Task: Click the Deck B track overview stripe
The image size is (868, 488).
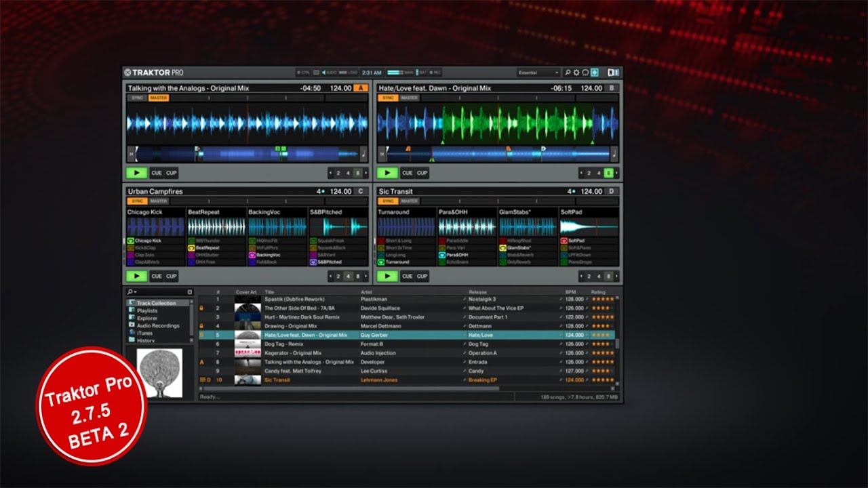Action: tap(497, 155)
